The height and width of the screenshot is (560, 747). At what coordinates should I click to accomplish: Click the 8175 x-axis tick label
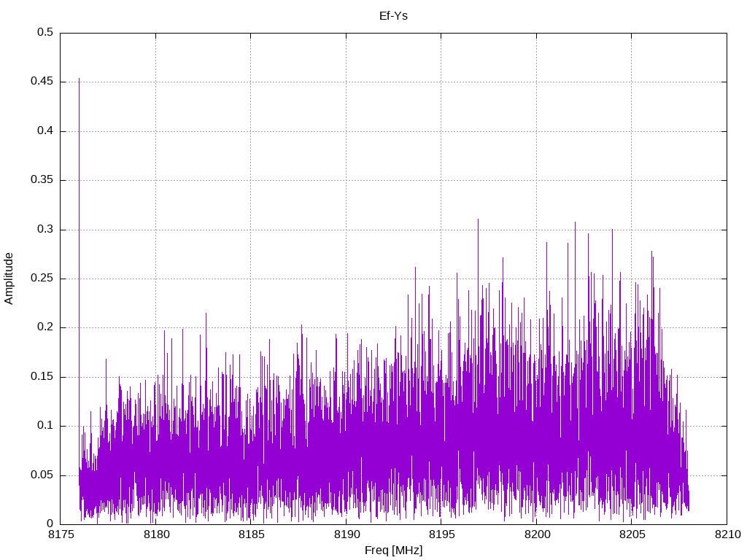[x=60, y=536]
